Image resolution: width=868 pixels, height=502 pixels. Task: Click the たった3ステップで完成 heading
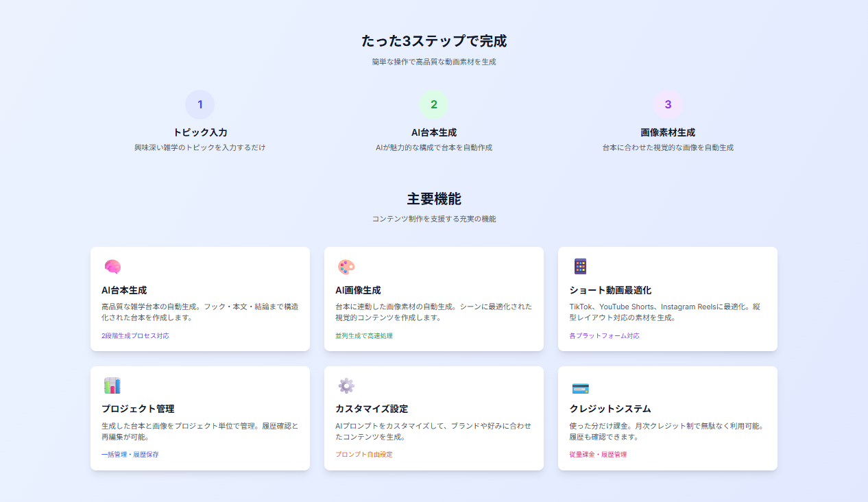pos(433,41)
